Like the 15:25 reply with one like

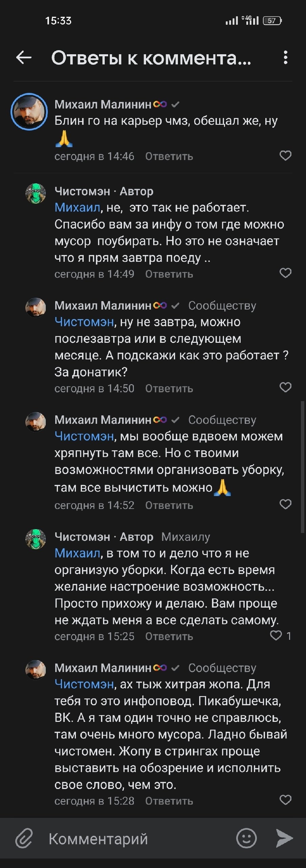pos(276,635)
